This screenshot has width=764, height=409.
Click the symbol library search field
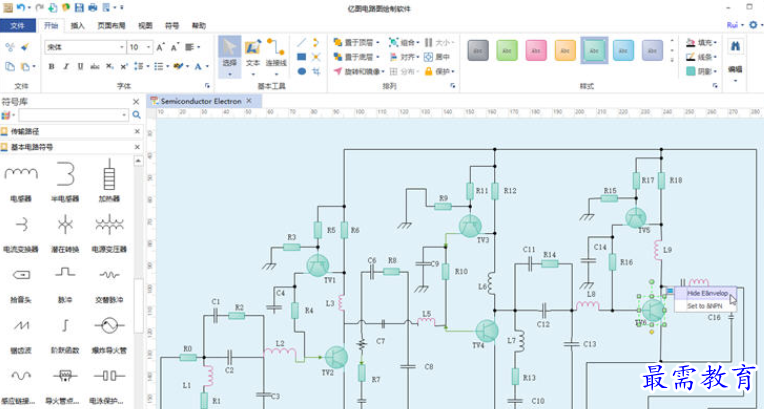[73, 115]
